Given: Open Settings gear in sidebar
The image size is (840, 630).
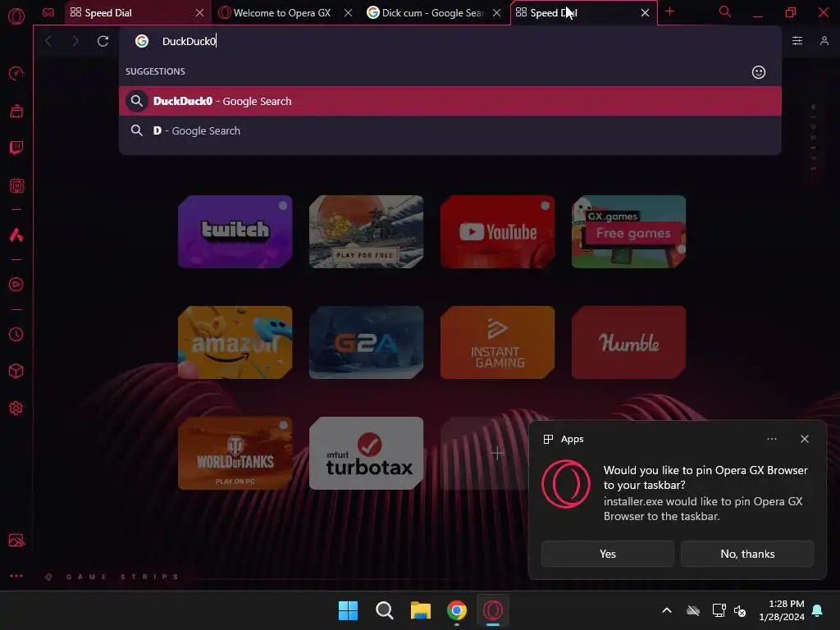Looking at the screenshot, I should [16, 409].
